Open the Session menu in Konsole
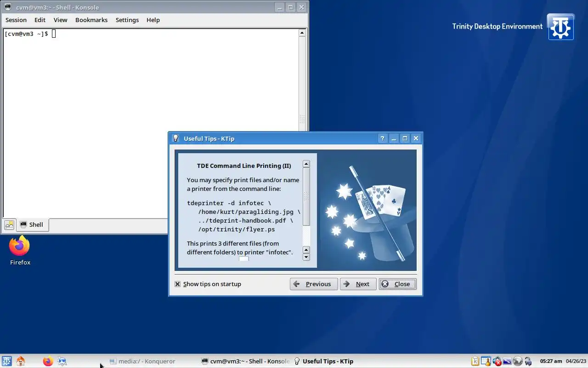Screen dimensions: 588x368 tap(16, 20)
